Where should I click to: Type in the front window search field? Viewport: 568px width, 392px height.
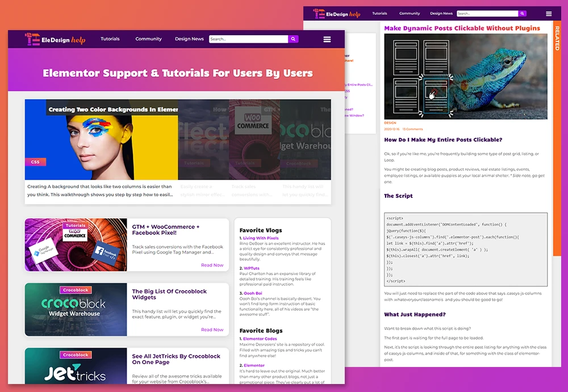pos(248,39)
